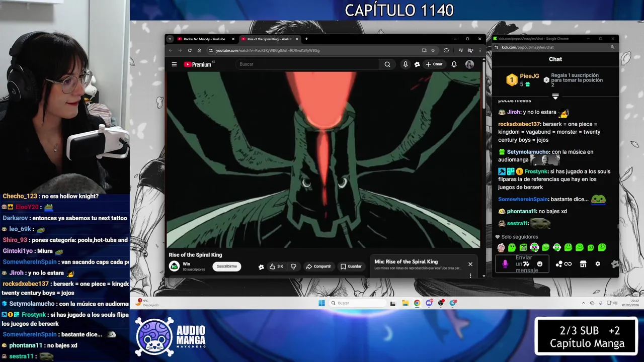Click the Suscribirme button

pos(227,266)
